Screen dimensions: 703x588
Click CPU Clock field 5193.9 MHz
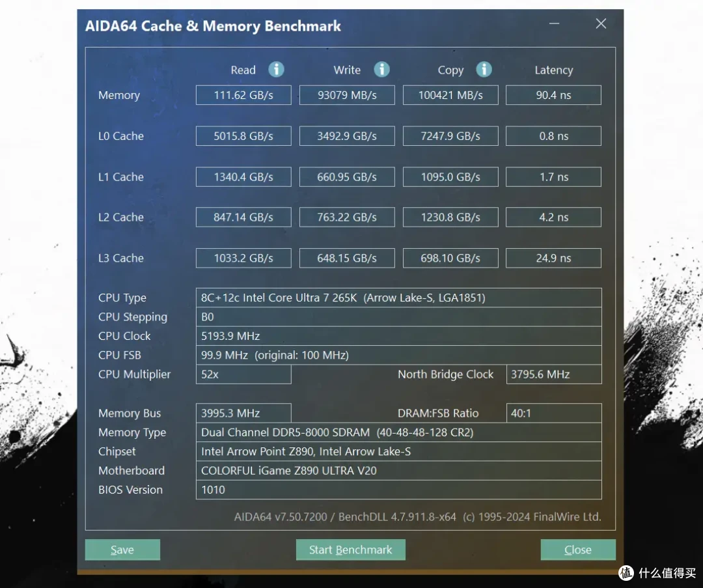point(398,336)
